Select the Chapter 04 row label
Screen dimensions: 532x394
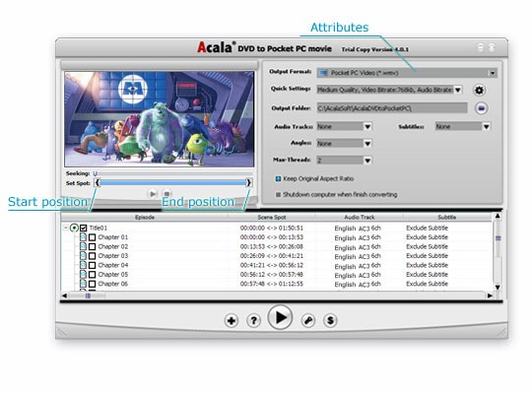(x=113, y=265)
